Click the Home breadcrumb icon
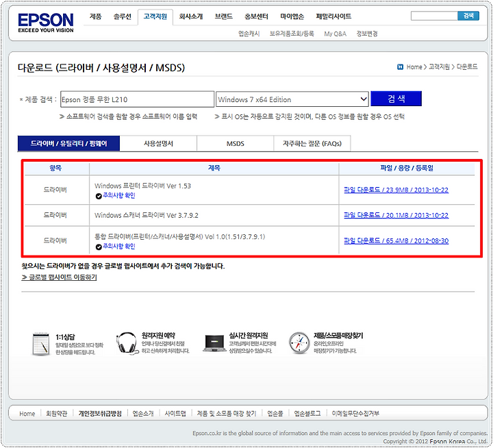 [400, 67]
